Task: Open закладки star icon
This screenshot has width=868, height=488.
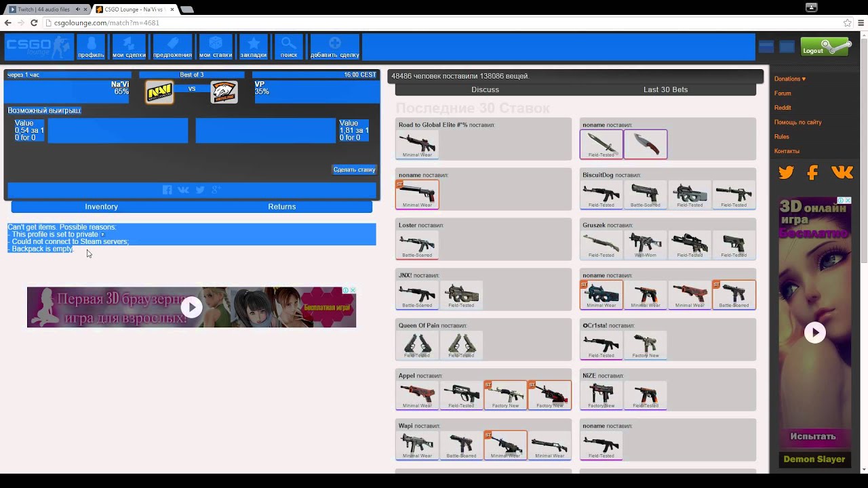Action: pos(253,46)
